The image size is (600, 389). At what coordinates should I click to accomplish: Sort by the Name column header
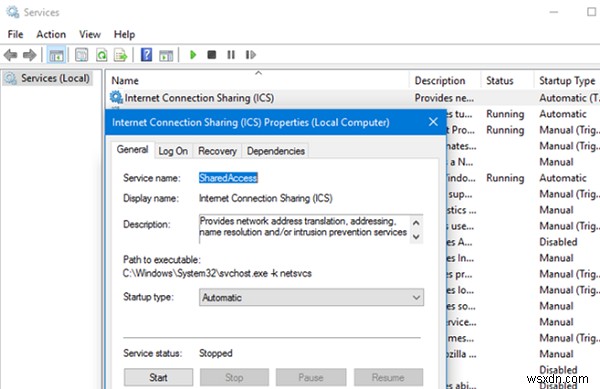pos(257,81)
